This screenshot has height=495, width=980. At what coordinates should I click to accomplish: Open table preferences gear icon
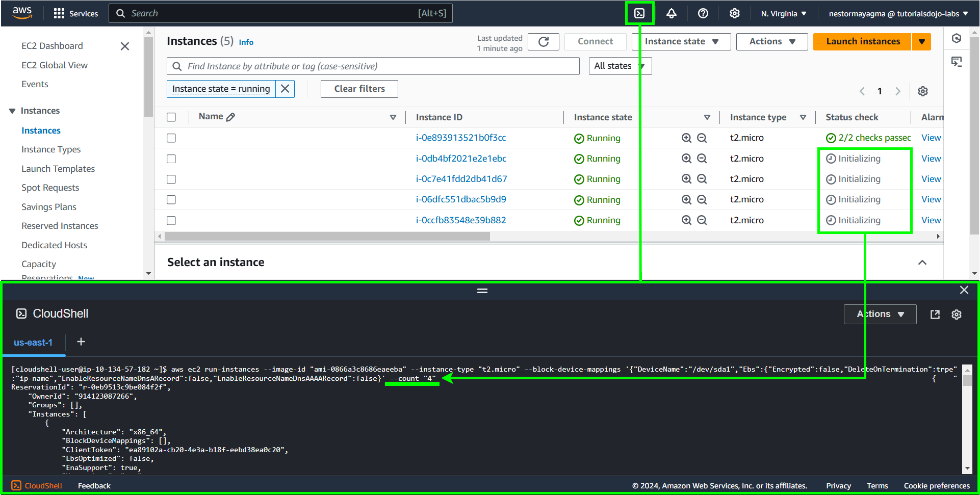923,91
